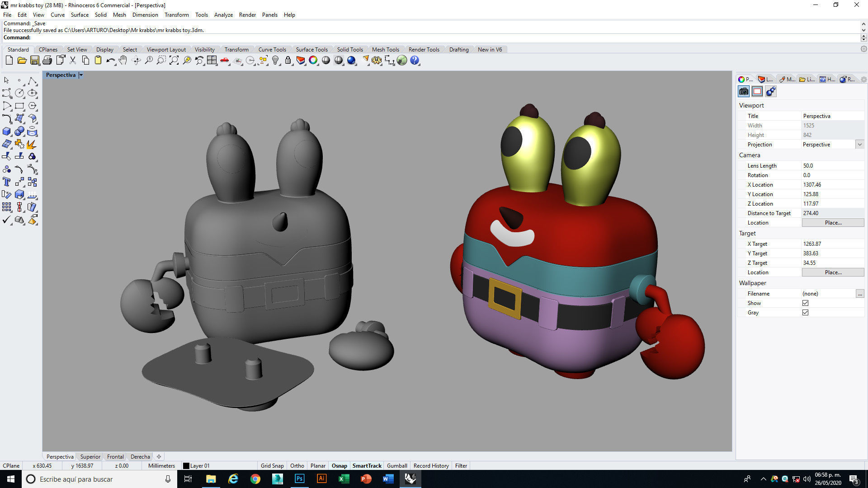Save the model with the floppy disk icon

(x=34, y=60)
